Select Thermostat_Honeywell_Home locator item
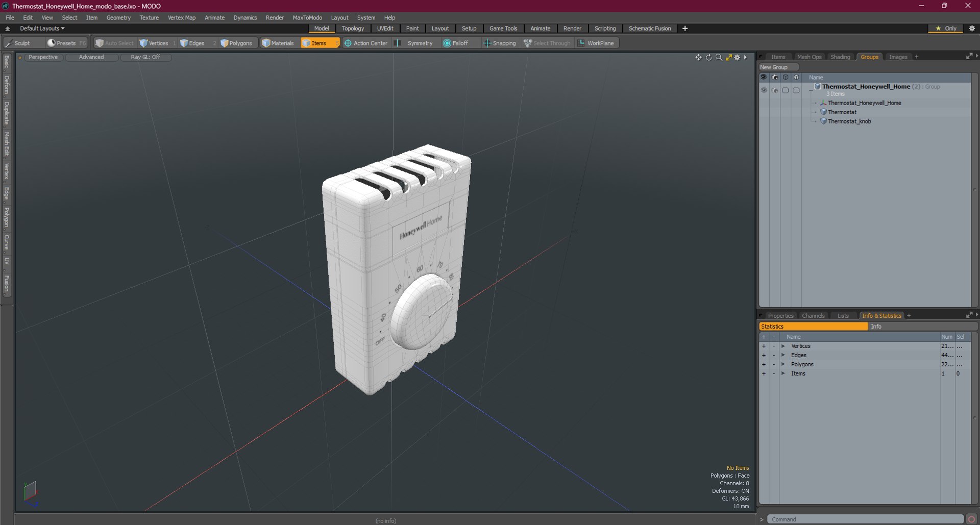Screen dimensions: 980x525 pos(865,103)
